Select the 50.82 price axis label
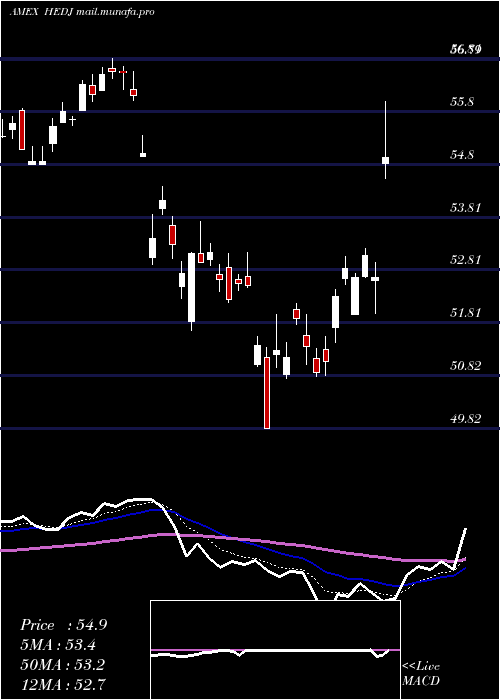Image resolution: width=500 pixels, height=700 pixels. (x=465, y=366)
